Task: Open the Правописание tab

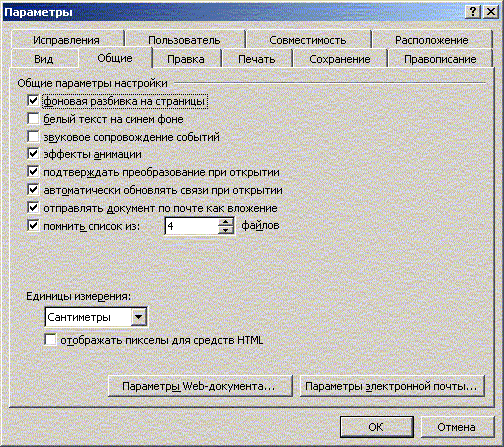Action: tap(440, 59)
